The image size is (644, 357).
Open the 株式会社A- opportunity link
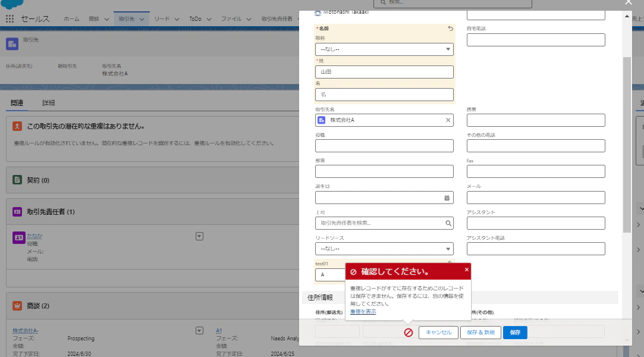point(26,331)
